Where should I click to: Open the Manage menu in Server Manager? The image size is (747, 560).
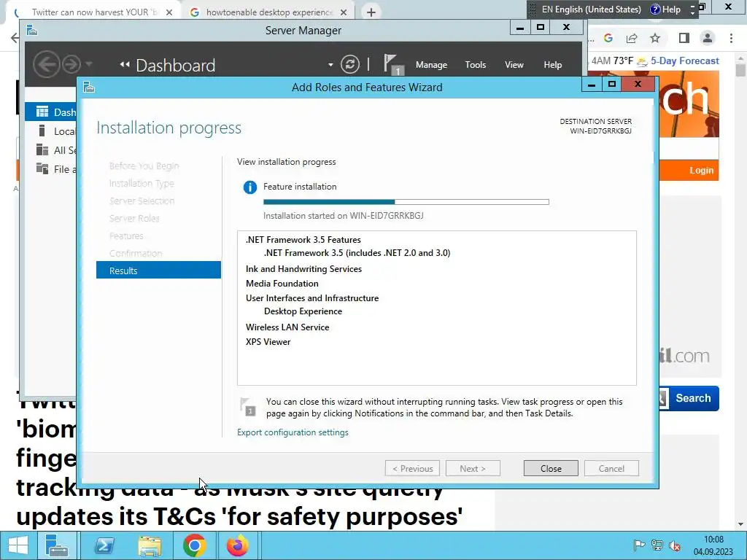click(x=431, y=65)
